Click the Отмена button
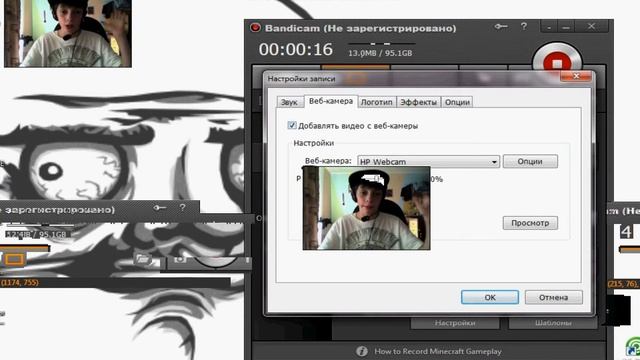This screenshot has height=360, width=640. point(553,297)
